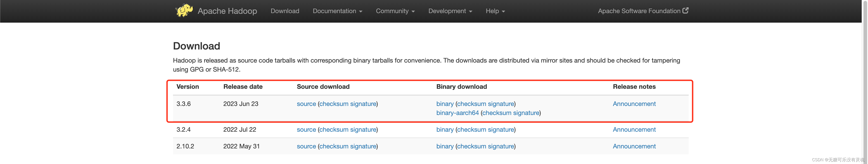
Task: Open the 3.2.4 binary checksum link
Action: [471, 130]
